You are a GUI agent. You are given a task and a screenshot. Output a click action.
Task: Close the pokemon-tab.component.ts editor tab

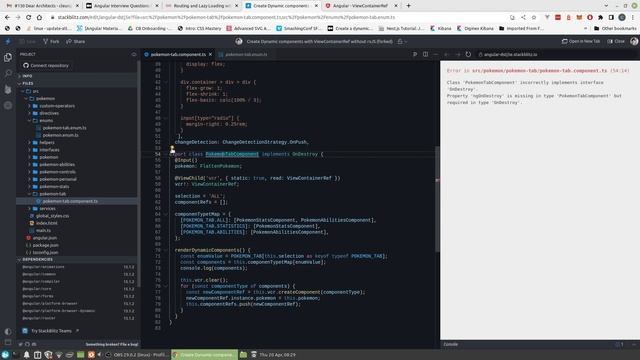pyautogui.click(x=211, y=54)
